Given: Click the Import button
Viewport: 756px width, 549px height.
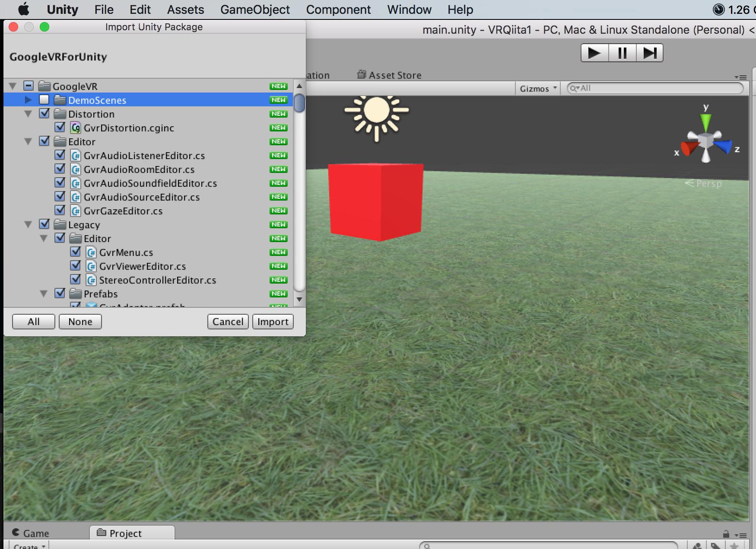Looking at the screenshot, I should point(273,322).
